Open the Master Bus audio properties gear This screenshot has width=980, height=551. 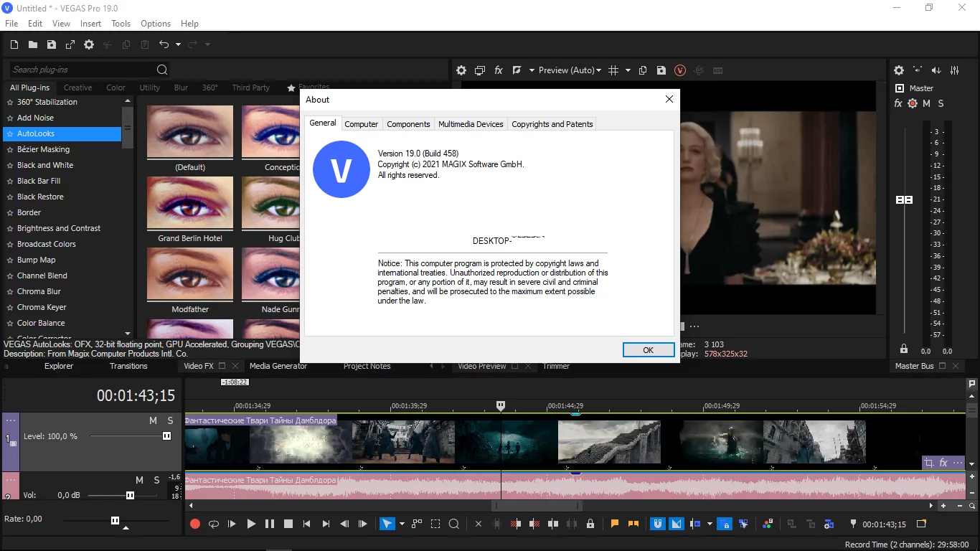pyautogui.click(x=899, y=70)
